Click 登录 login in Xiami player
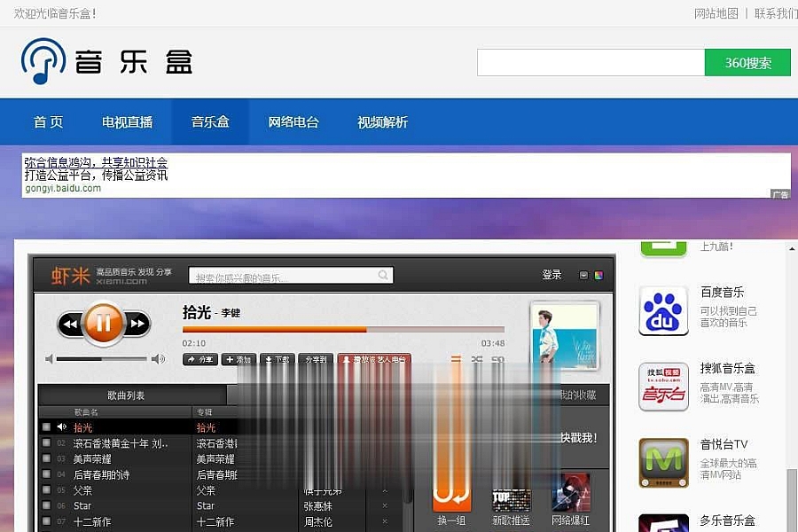798x532 pixels. click(x=552, y=275)
